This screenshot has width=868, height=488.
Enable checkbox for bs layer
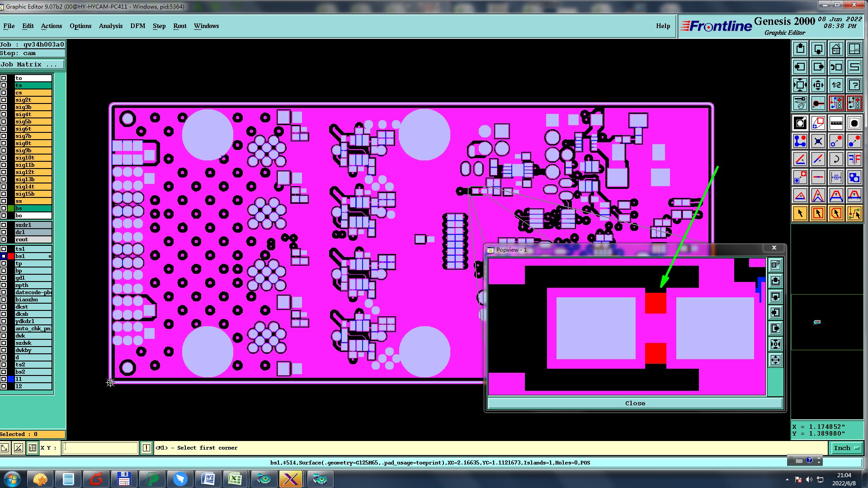[4, 208]
